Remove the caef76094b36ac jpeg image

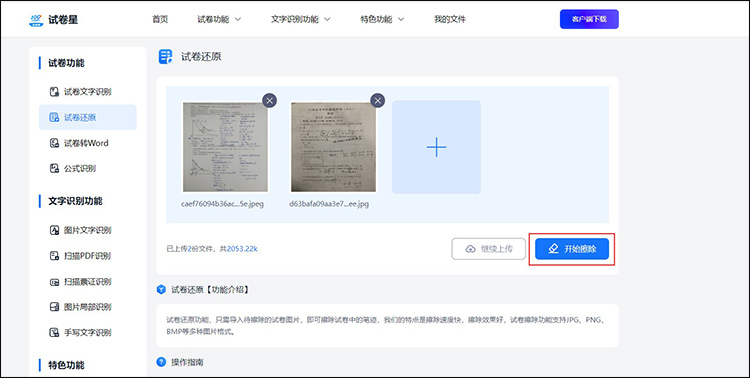click(x=269, y=100)
